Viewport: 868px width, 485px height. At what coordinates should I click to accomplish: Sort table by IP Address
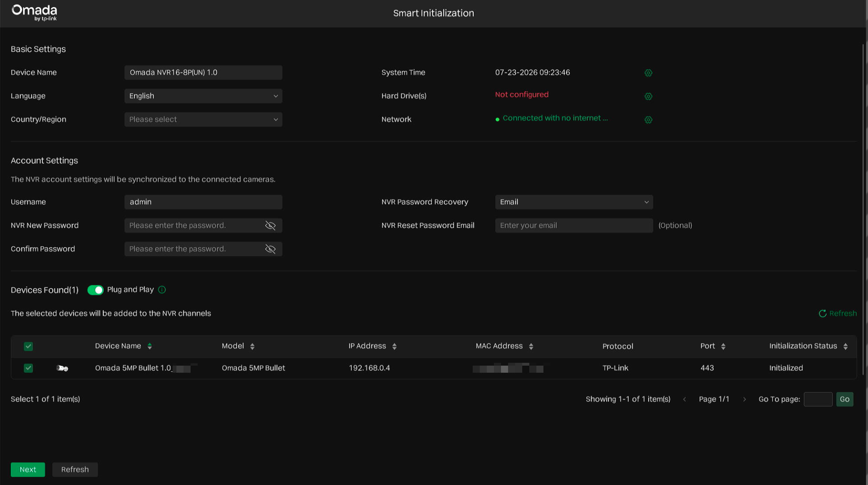point(394,346)
